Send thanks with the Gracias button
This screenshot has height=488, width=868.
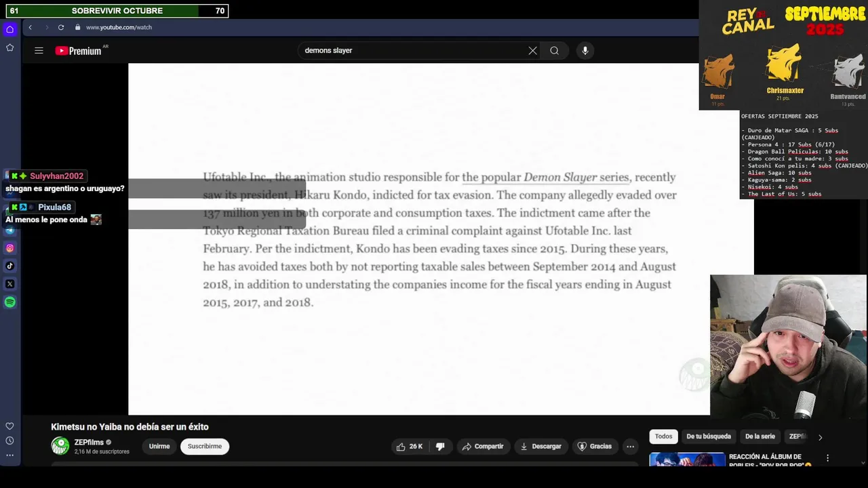pyautogui.click(x=595, y=446)
